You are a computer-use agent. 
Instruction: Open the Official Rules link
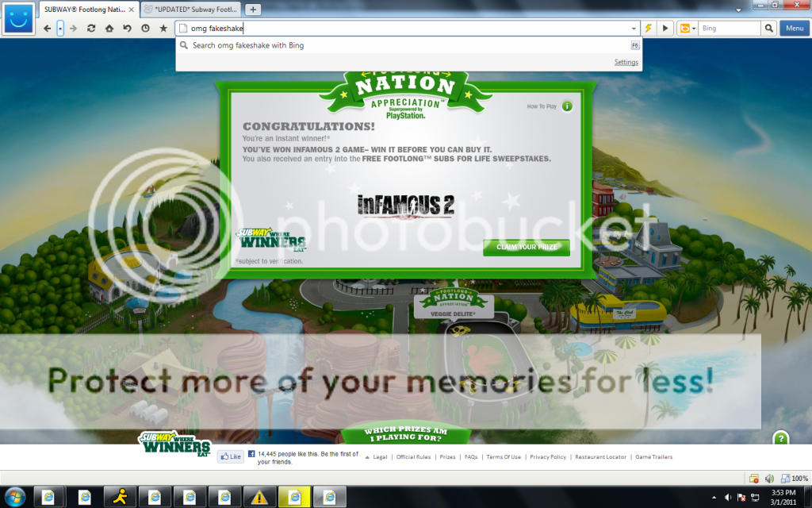(x=413, y=457)
